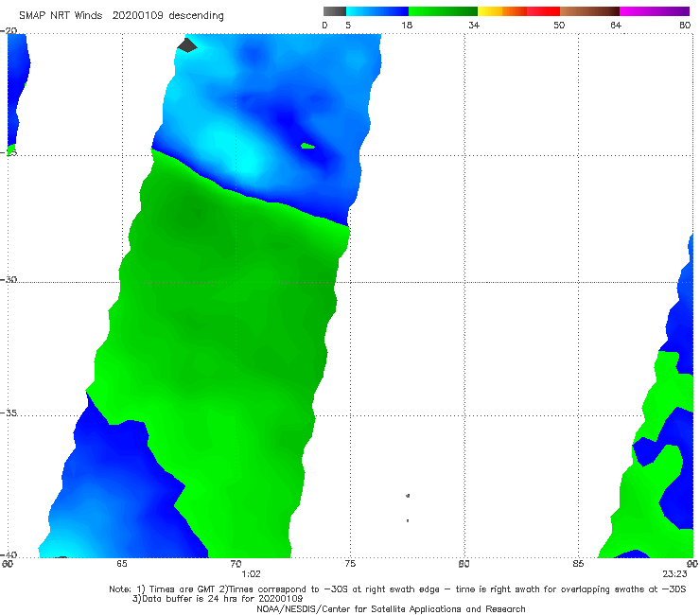This screenshot has width=700, height=615.
Task: Click the color bar label '18'
Action: coord(407,26)
